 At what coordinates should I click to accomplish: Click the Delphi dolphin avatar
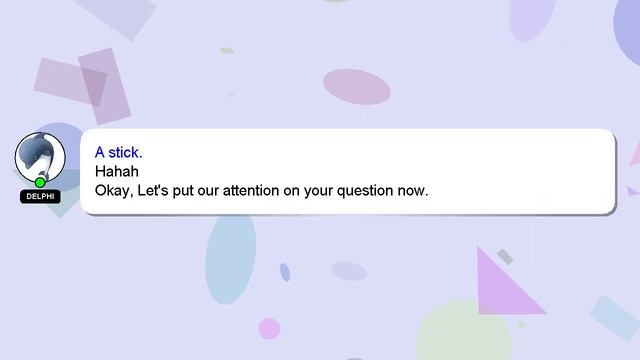(x=40, y=157)
